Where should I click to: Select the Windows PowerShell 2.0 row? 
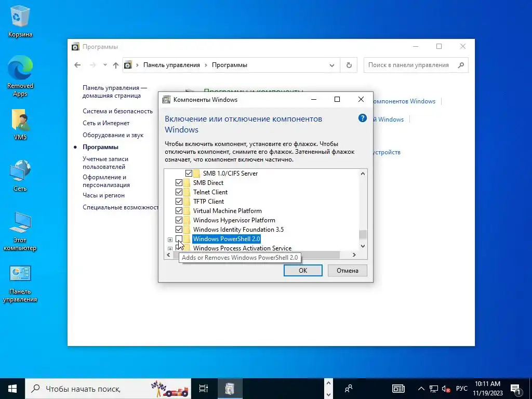tap(227, 239)
